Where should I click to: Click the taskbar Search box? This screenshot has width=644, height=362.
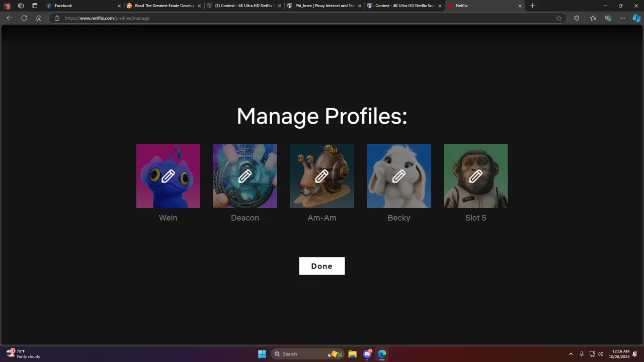pyautogui.click(x=308, y=354)
